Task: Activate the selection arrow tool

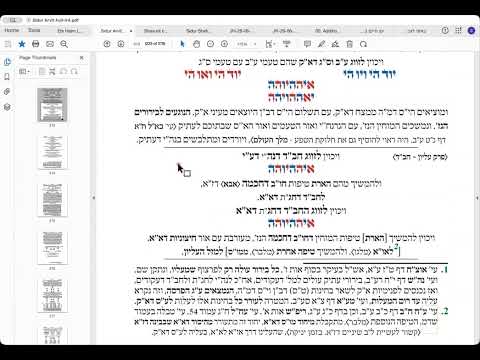Action: [x=182, y=44]
